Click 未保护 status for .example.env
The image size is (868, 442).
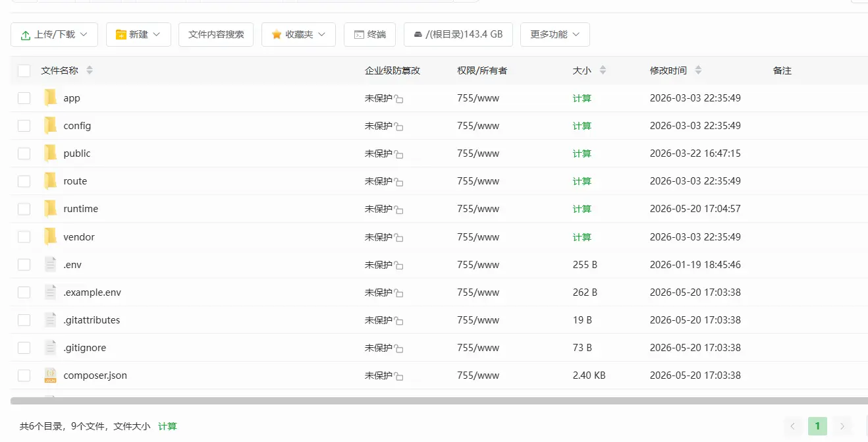[379, 292]
